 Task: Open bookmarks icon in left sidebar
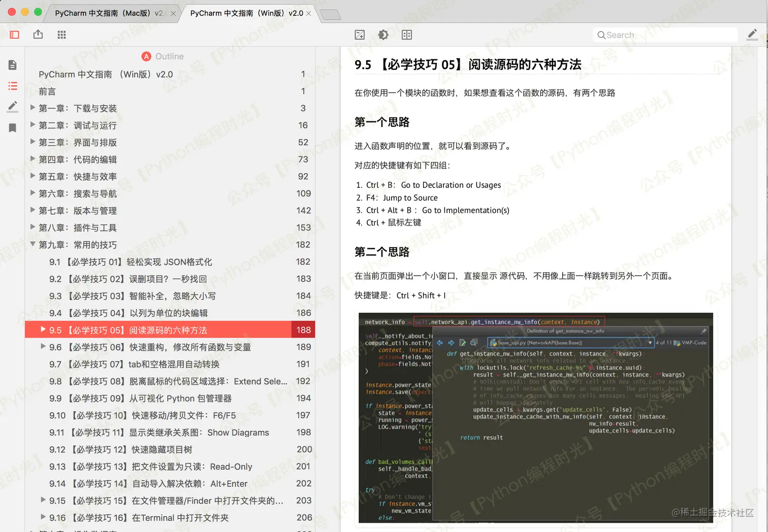click(x=13, y=127)
